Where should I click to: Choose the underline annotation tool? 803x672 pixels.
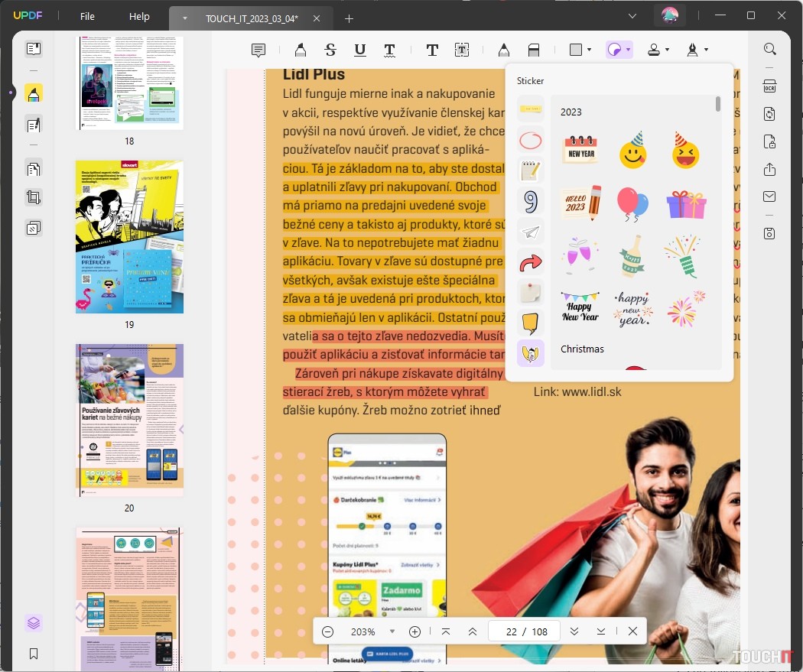tap(359, 50)
